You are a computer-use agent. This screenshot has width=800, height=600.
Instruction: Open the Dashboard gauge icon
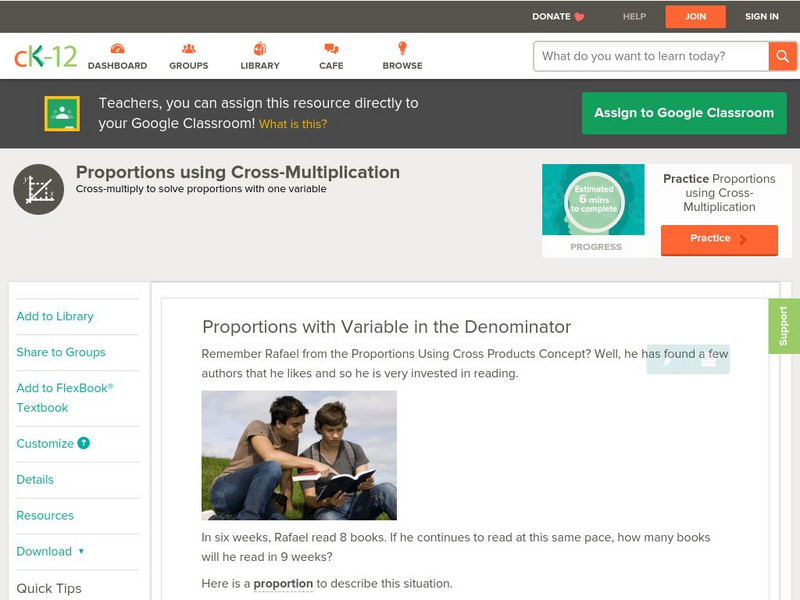click(x=117, y=48)
